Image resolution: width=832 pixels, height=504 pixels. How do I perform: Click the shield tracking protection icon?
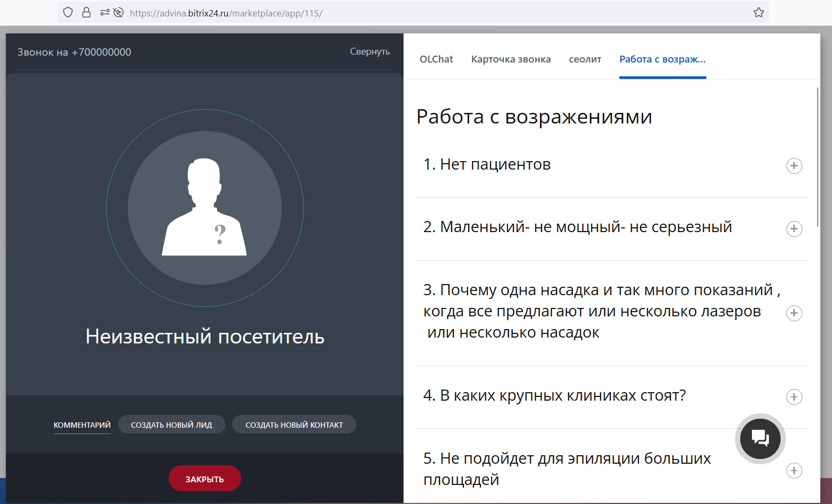(68, 13)
